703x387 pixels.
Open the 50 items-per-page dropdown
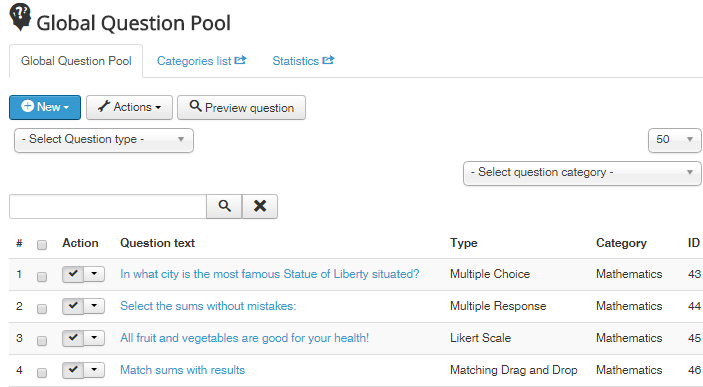click(x=675, y=140)
